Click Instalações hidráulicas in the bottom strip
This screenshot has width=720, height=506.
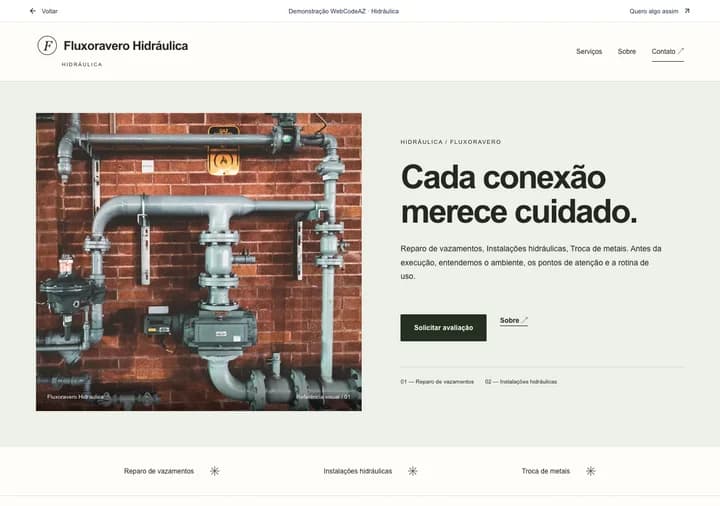tap(358, 471)
